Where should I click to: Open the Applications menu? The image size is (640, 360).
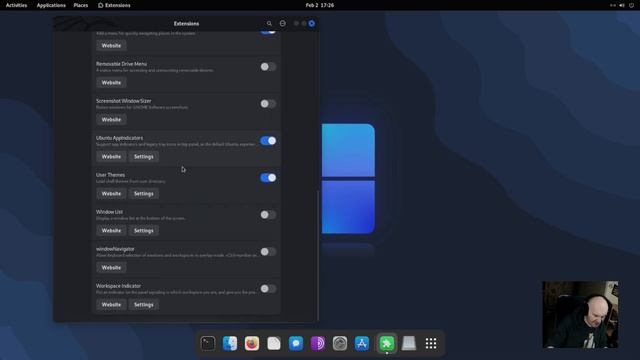point(51,5)
